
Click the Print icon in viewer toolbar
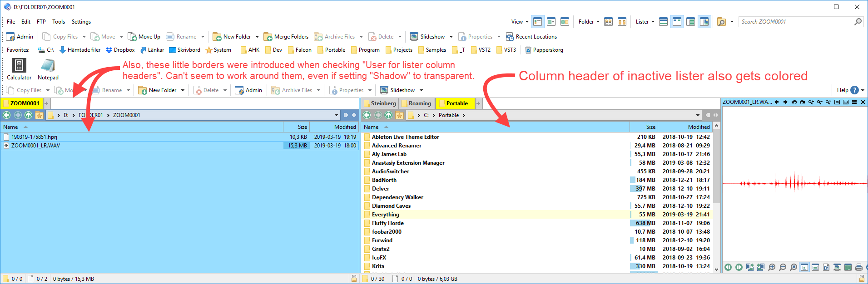(858, 267)
